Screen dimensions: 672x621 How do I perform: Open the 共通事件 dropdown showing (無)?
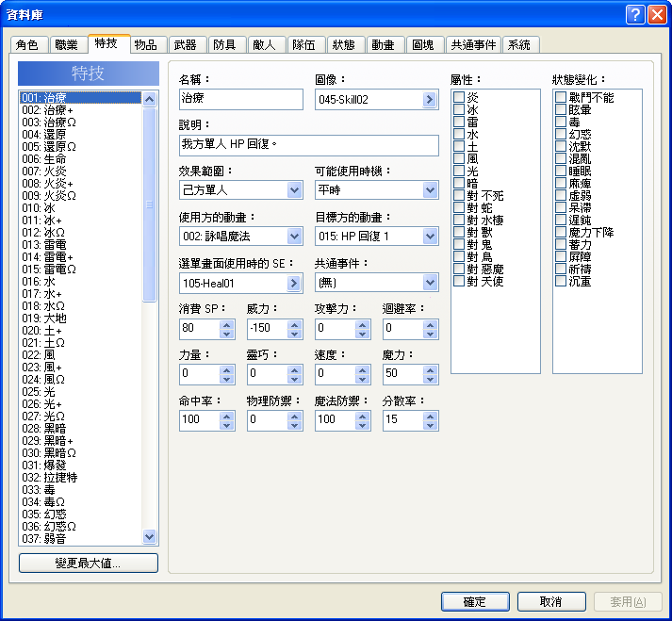pyautogui.click(x=377, y=283)
